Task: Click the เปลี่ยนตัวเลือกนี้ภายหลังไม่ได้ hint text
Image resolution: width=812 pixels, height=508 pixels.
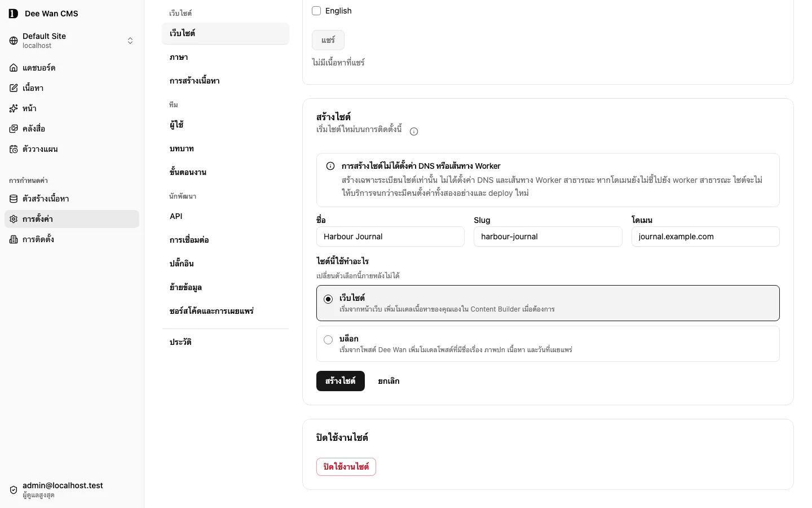Action: pos(358,276)
